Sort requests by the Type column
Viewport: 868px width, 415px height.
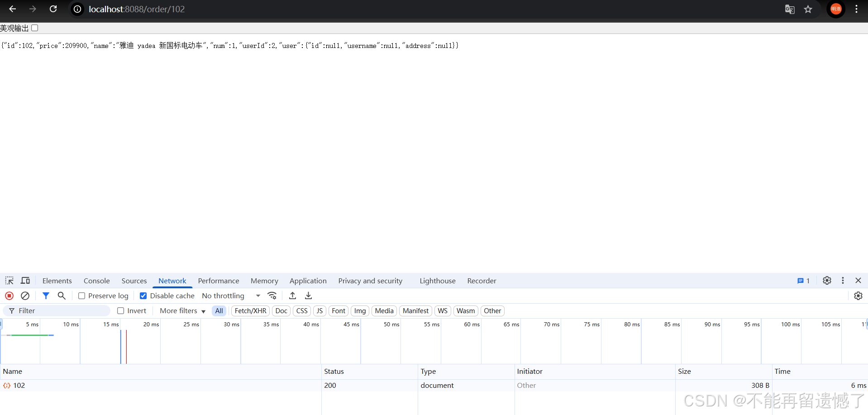coord(466,372)
